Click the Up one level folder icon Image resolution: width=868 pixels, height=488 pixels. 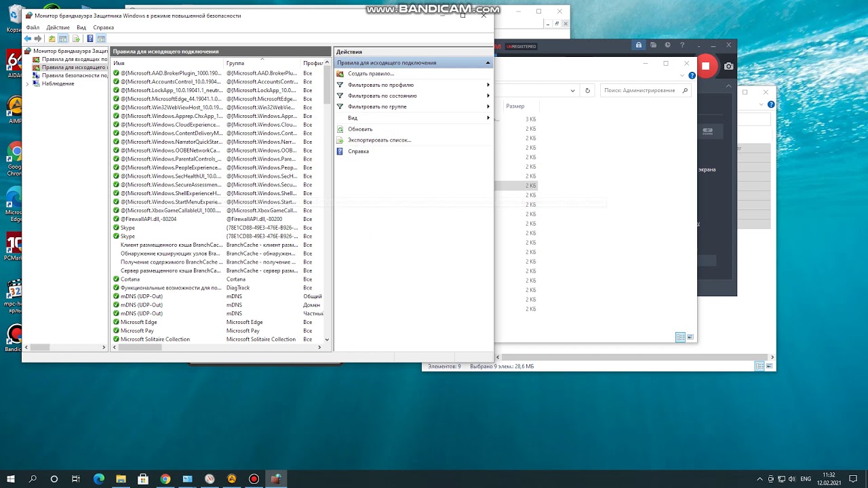point(52,39)
